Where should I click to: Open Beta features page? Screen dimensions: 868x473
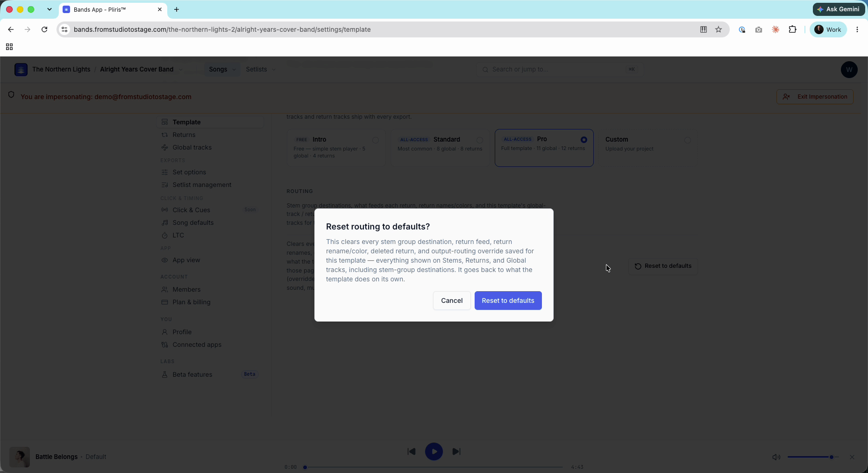[x=210, y=374]
